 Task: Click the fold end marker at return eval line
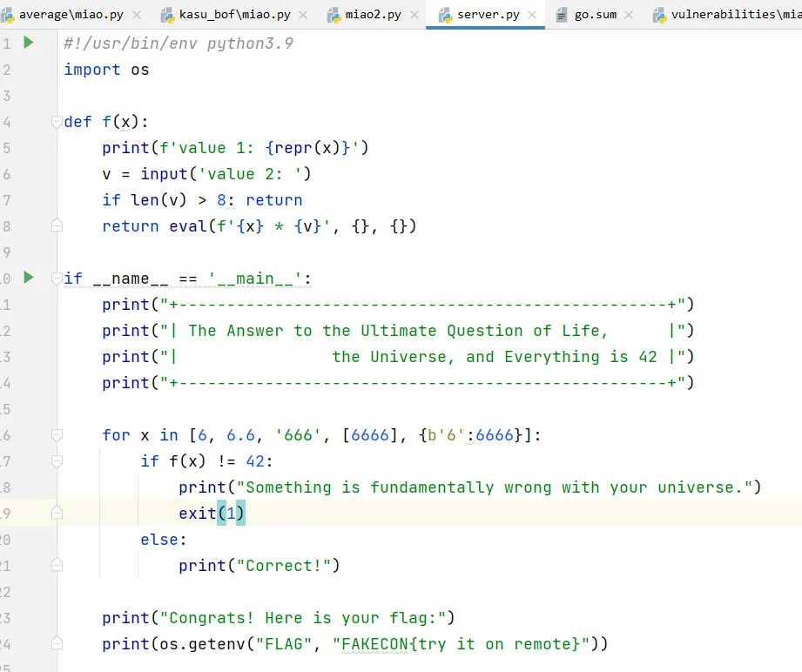(x=57, y=225)
